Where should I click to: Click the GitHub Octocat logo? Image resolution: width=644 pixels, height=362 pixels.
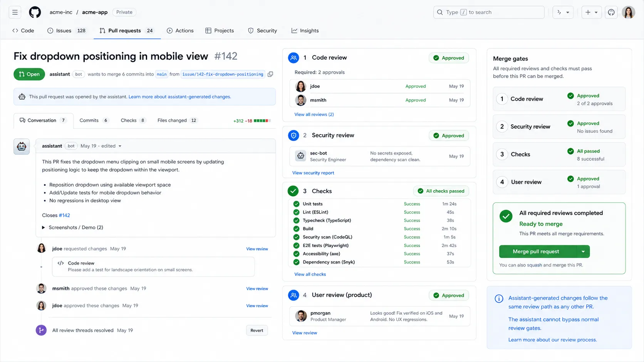pyautogui.click(x=35, y=12)
